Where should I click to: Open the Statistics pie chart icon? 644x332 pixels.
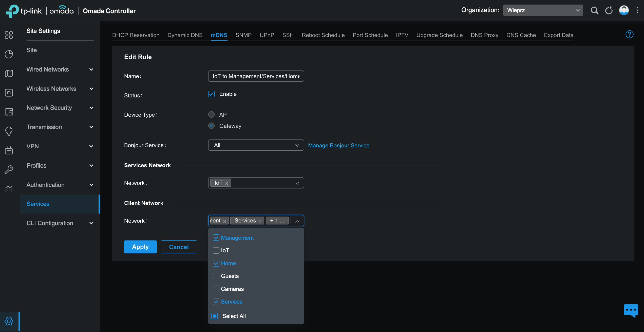pos(9,54)
